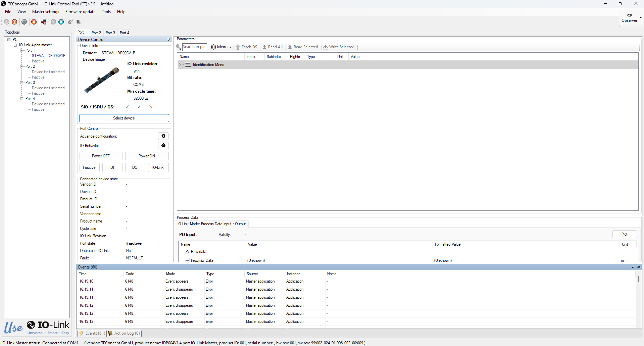Pin the Device Control panel
The height and width of the screenshot is (346, 644).
coord(168,40)
